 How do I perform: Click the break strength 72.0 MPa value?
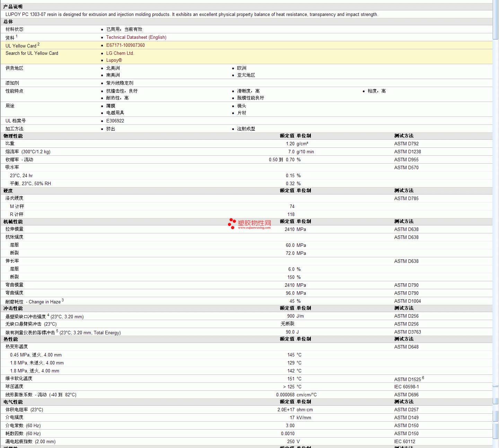[x=296, y=253]
